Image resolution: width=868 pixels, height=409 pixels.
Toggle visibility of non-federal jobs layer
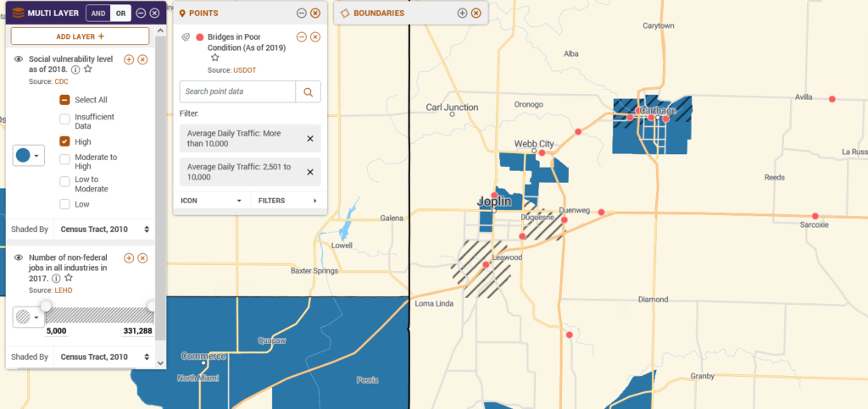19,257
